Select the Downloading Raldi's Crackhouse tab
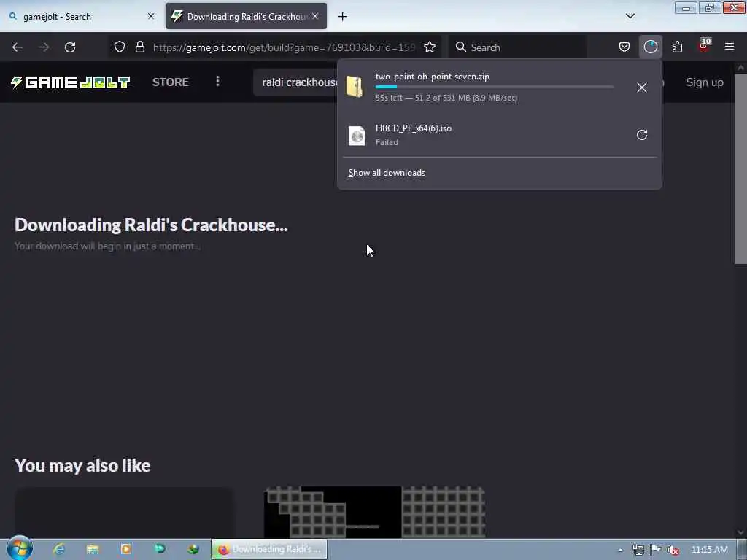747x560 pixels. 246,16
